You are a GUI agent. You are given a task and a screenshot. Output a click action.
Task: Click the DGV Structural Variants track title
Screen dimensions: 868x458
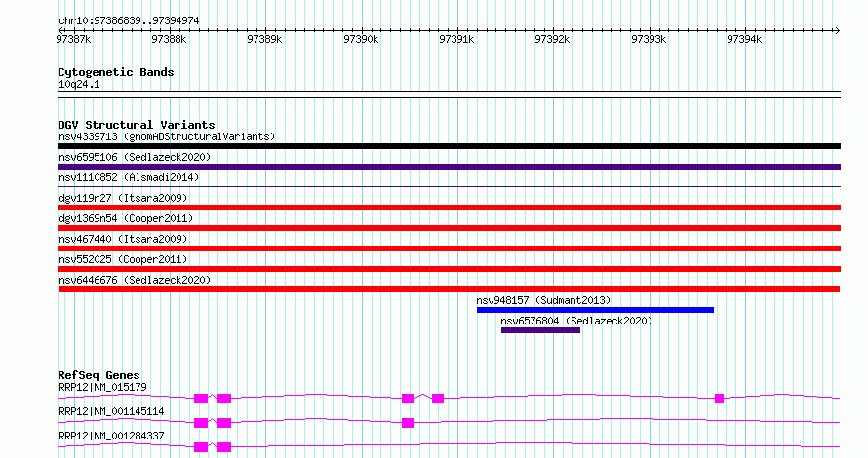tap(137, 125)
